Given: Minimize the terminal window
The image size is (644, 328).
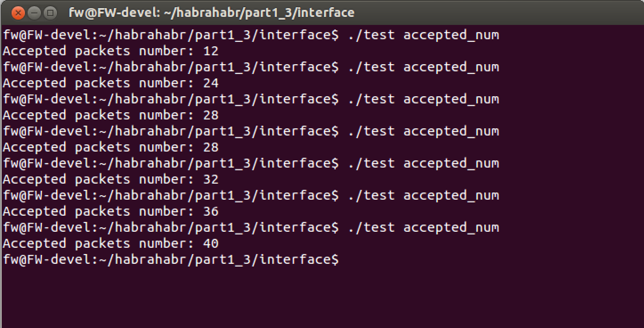Looking at the screenshot, I should 34,12.
